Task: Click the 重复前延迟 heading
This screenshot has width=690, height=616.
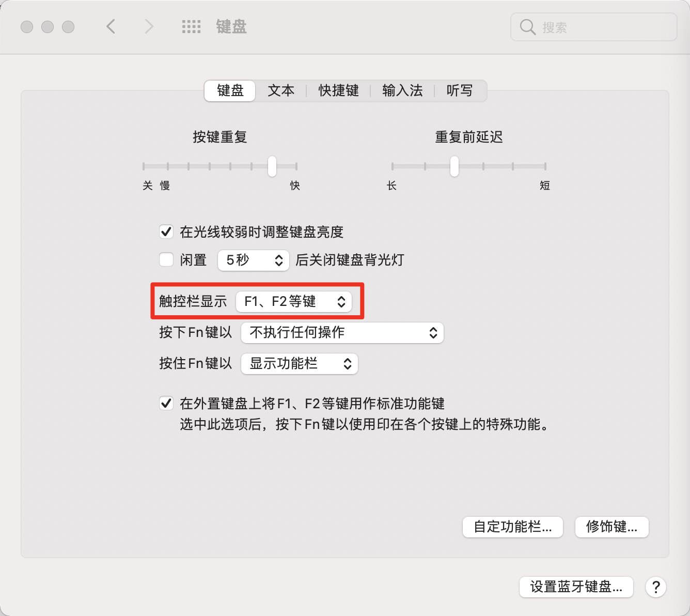Action: [x=469, y=137]
